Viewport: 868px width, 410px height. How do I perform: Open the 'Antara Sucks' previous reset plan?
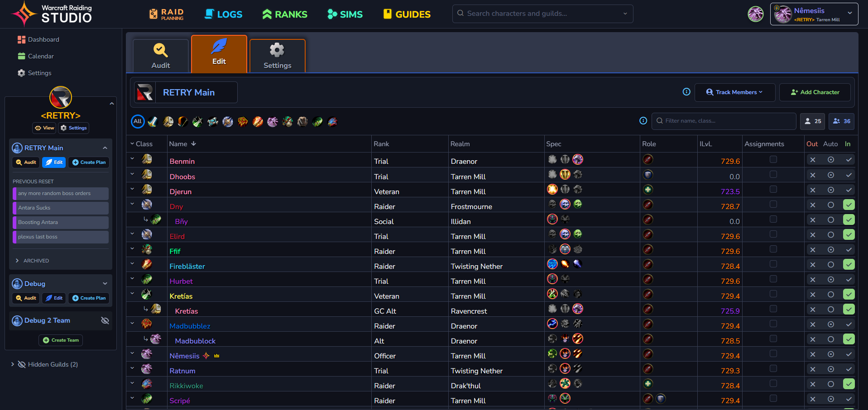click(x=61, y=208)
